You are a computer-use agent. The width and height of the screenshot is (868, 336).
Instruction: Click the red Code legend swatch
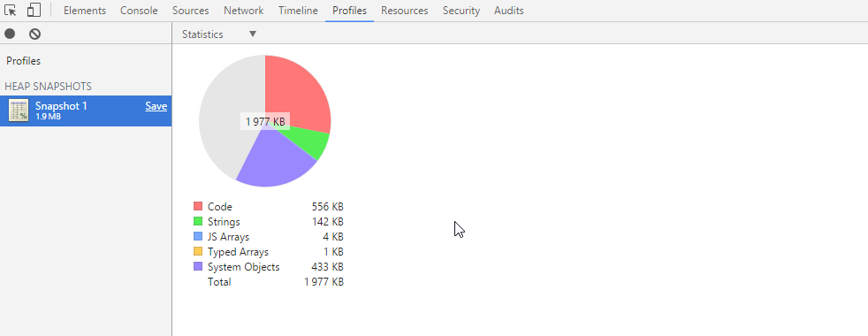coord(198,207)
